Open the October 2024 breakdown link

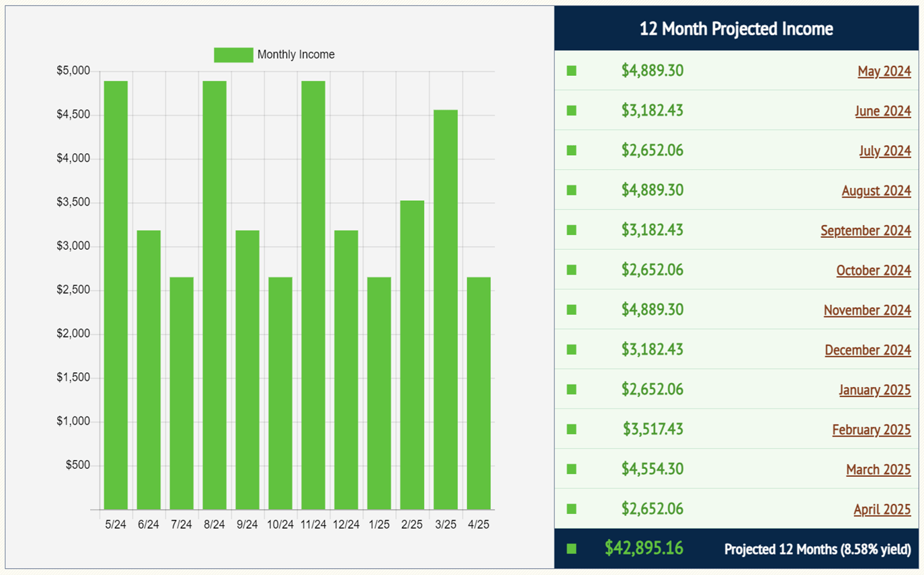(873, 270)
